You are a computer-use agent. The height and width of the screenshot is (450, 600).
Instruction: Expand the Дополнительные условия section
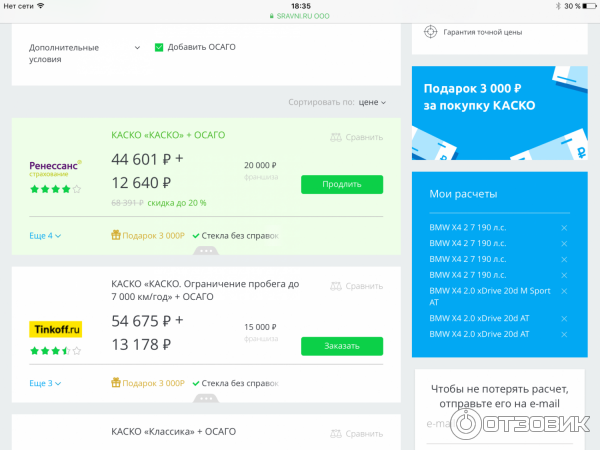coord(137,47)
